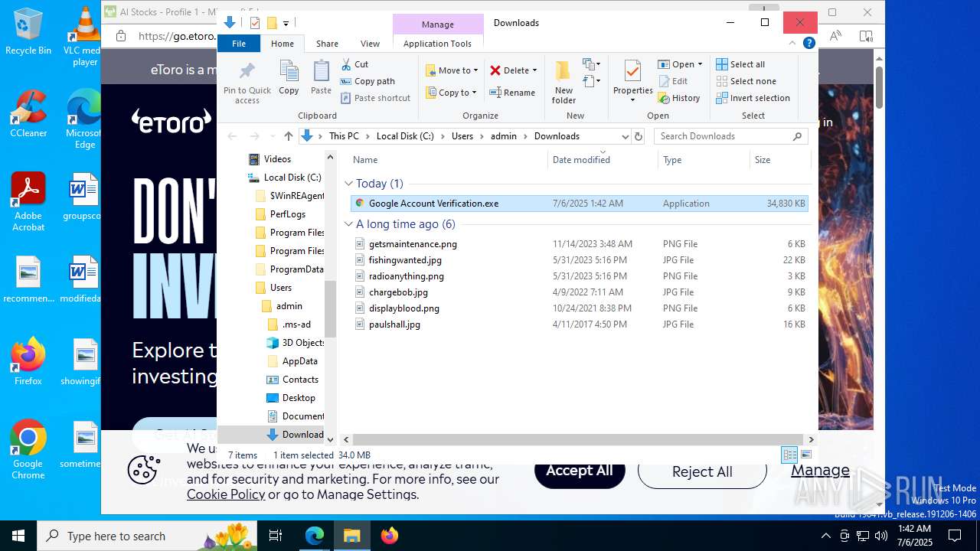The width and height of the screenshot is (980, 551).
Task: Click Copy path in Clipboard group
Action: (x=367, y=81)
